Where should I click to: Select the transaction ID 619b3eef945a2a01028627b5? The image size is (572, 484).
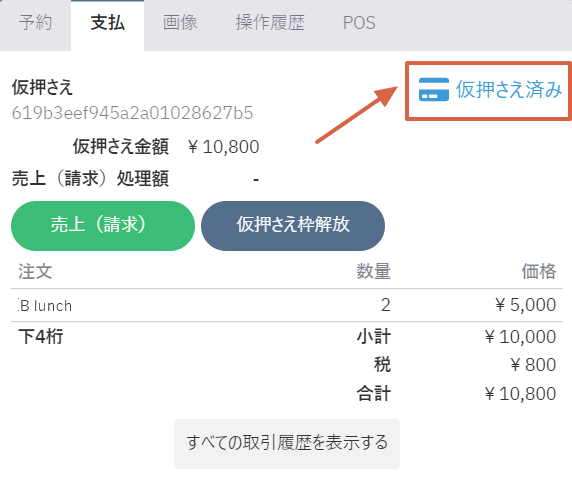point(132,113)
